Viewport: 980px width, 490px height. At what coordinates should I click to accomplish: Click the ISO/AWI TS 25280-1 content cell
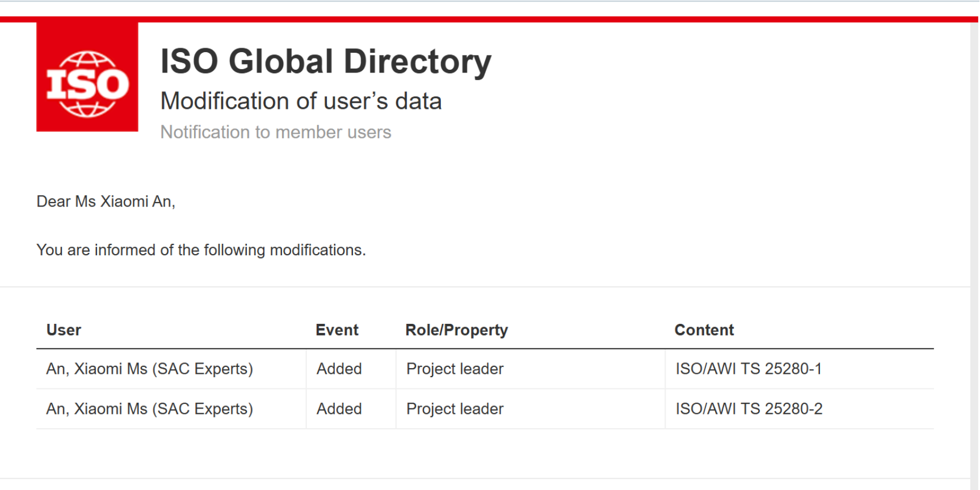coord(748,369)
